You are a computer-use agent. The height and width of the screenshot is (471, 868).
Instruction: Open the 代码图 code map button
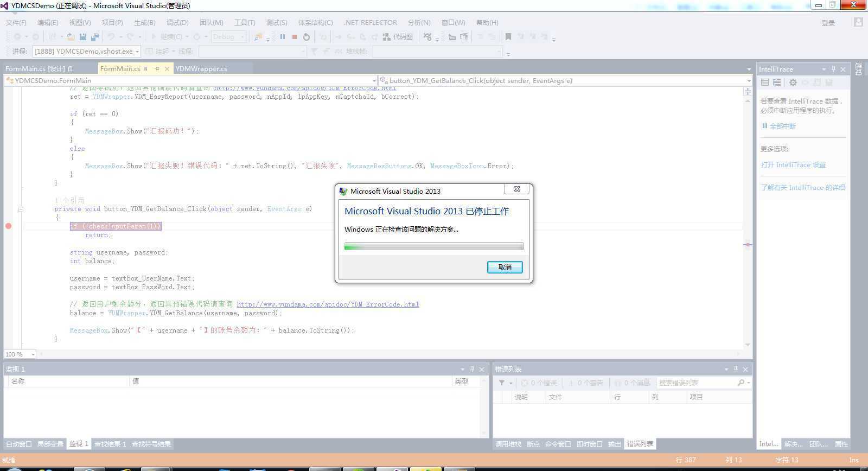point(398,37)
